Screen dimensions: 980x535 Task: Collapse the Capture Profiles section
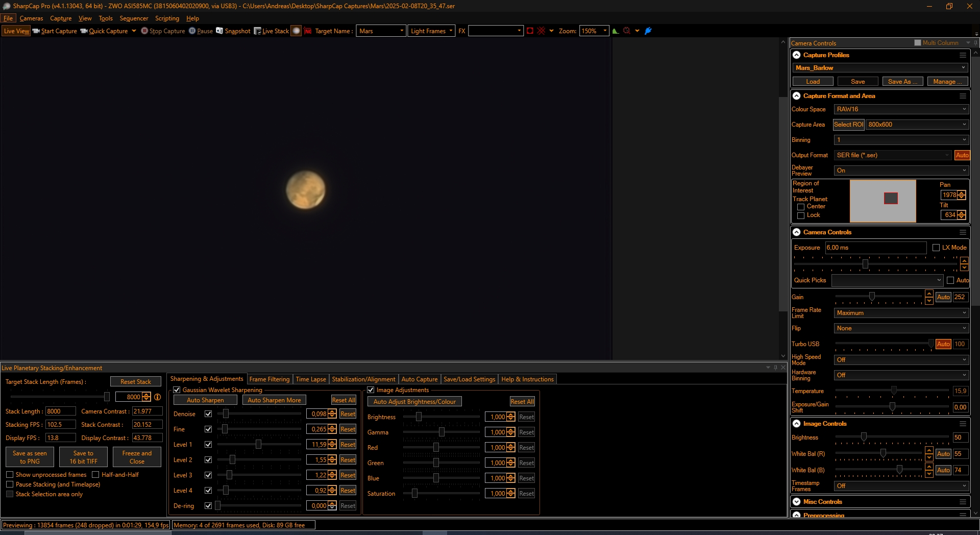tap(797, 55)
